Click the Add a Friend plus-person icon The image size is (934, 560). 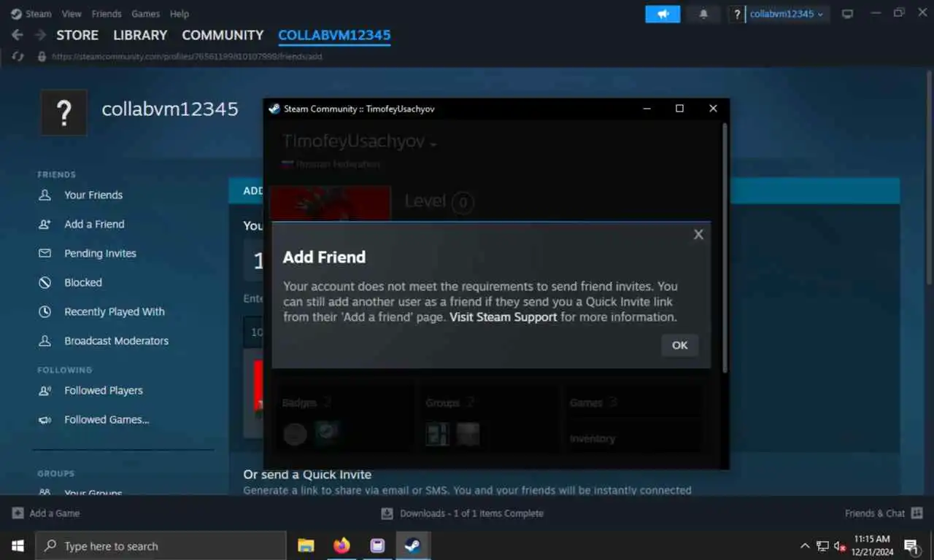[45, 224]
